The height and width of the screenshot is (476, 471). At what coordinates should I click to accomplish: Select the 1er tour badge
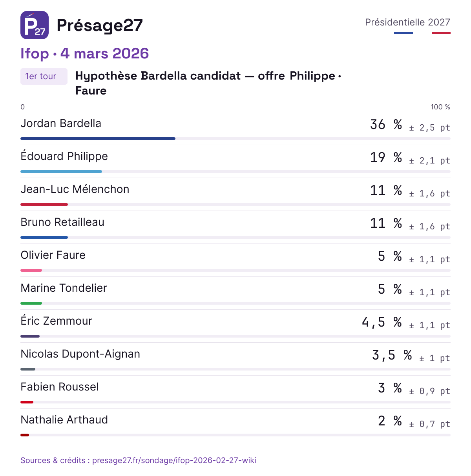click(x=44, y=76)
